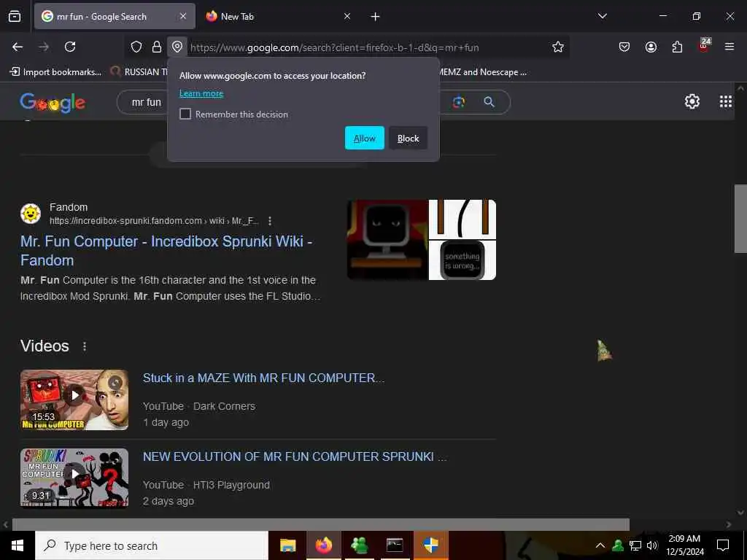Viewport: 747px width, 560px height.
Task: Open the volume control in system tray
Action: coord(651,545)
